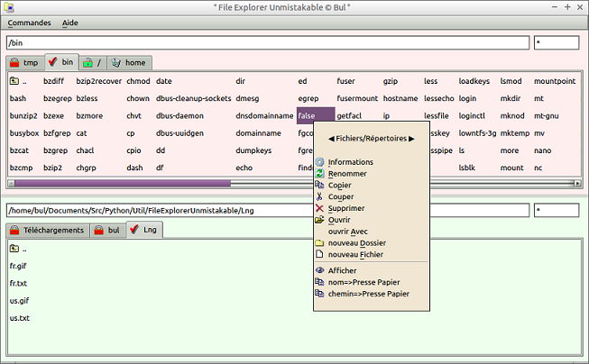Click the red lock on Téléchargements tab
This screenshot has height=364, width=589.
(14, 230)
